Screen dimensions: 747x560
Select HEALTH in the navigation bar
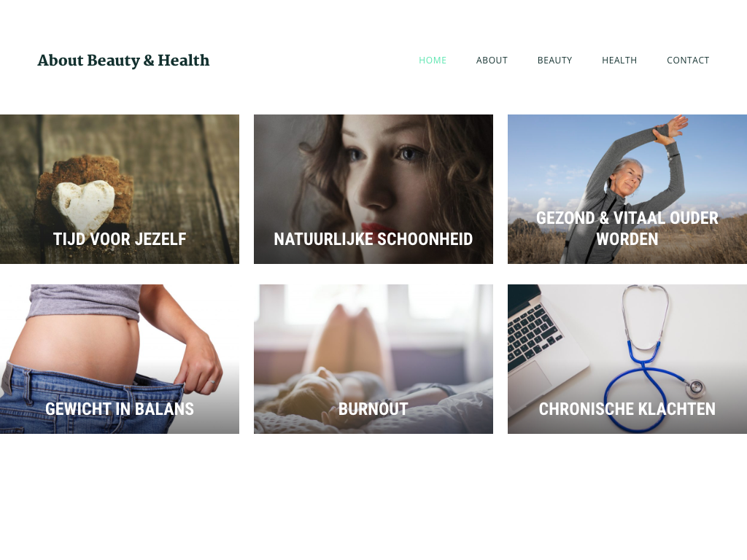pyautogui.click(x=619, y=61)
